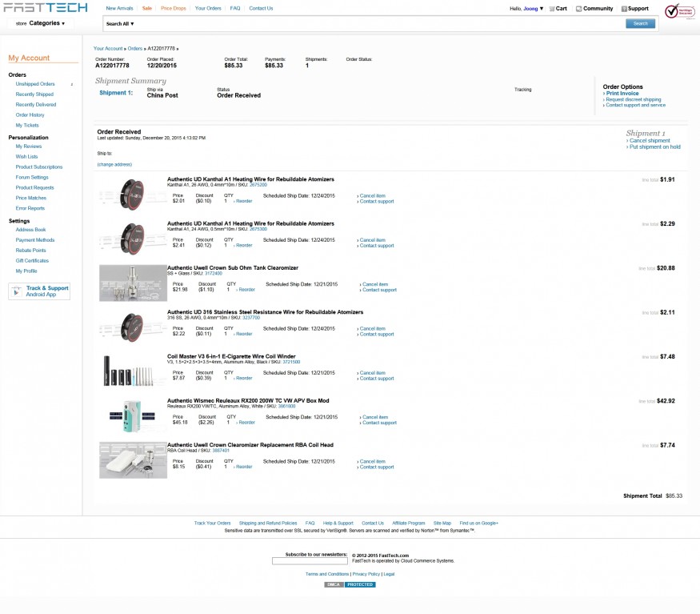Open Coil Master V3 coil winder thumbnail

click(x=132, y=371)
